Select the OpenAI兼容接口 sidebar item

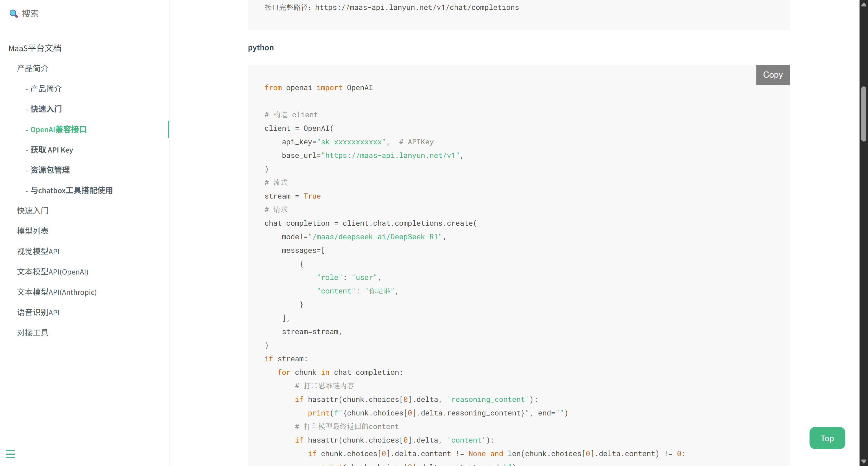click(58, 129)
